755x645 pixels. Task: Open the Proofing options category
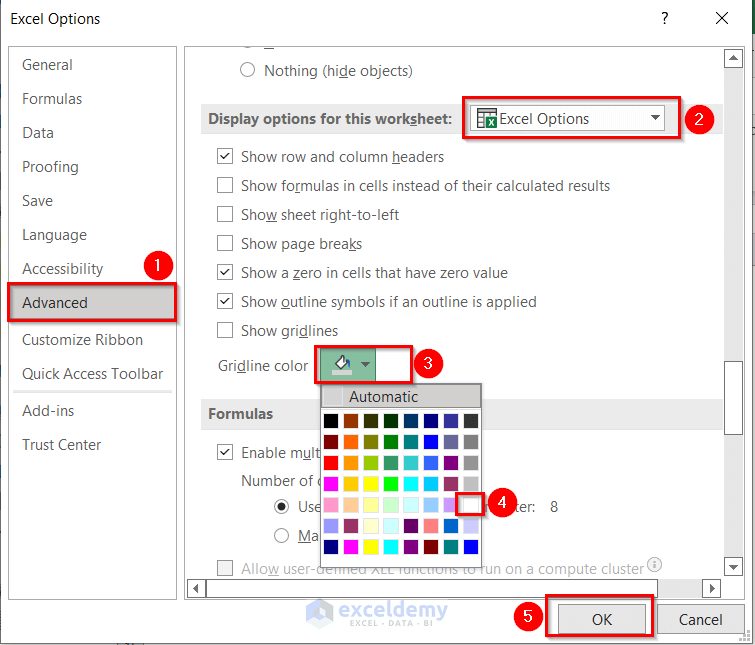[50, 167]
